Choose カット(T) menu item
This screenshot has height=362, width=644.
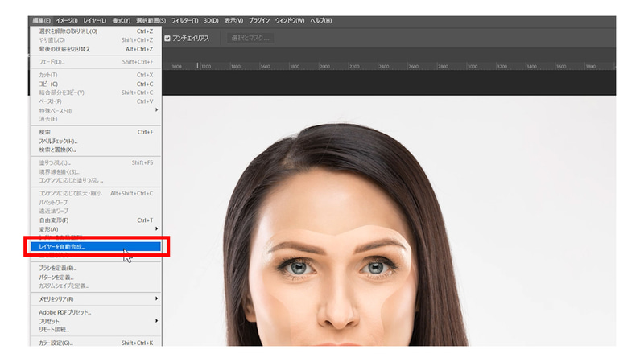pos(96,75)
